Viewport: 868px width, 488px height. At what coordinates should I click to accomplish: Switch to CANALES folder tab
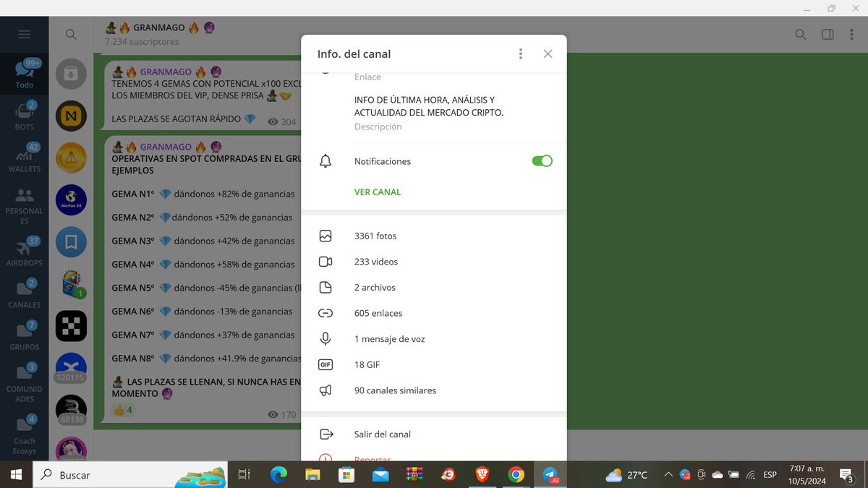click(x=24, y=294)
